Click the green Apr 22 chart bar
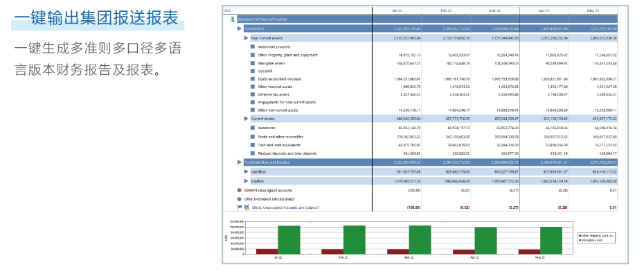 tap(485, 241)
